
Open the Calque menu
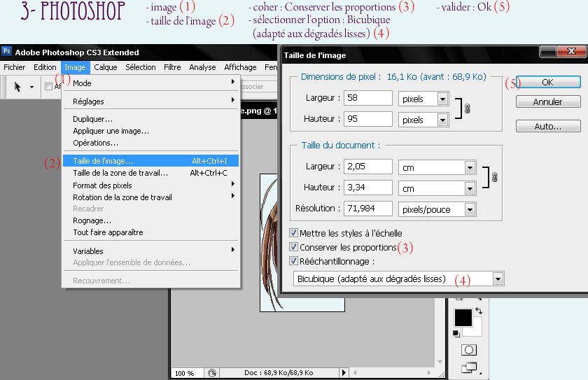click(106, 67)
